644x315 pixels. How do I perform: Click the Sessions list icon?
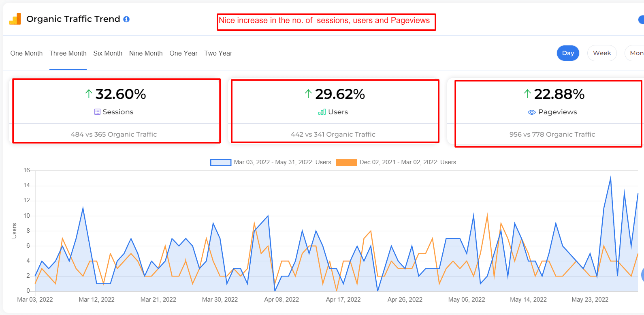pos(97,112)
